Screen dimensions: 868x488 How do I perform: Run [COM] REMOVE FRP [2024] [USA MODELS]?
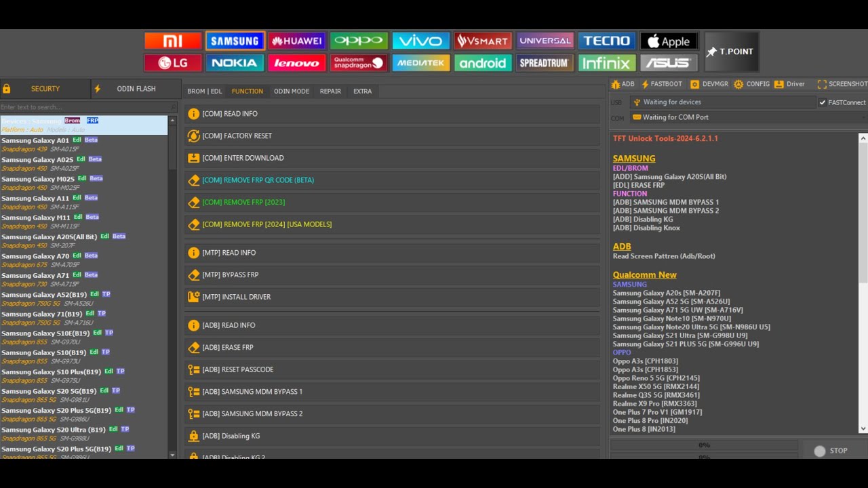pos(392,224)
